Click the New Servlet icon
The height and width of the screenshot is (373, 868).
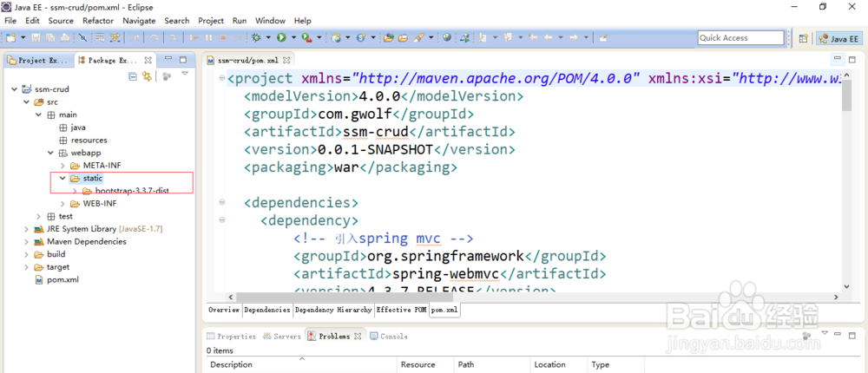coord(361,37)
